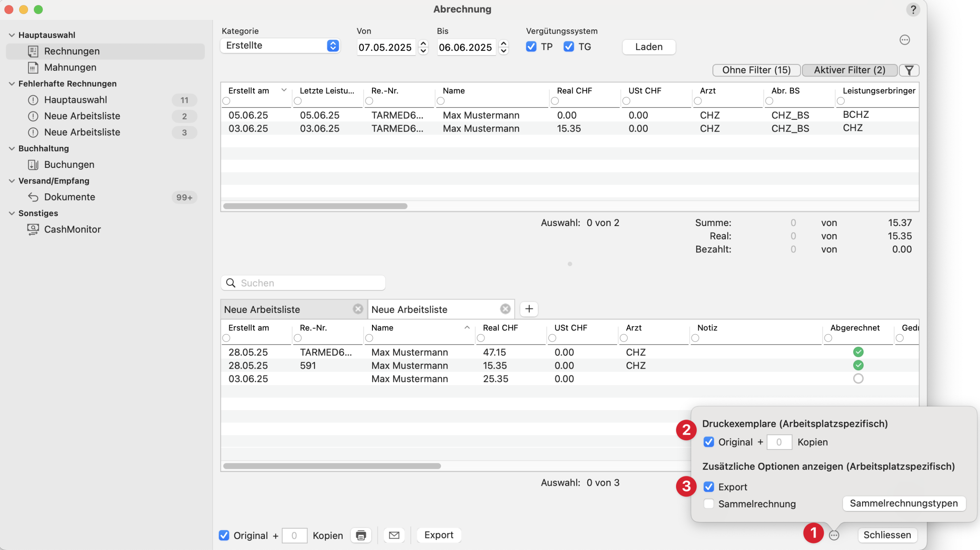This screenshot has height=550, width=980.
Task: Click the CashMonitor sidebar icon
Action: 33,229
